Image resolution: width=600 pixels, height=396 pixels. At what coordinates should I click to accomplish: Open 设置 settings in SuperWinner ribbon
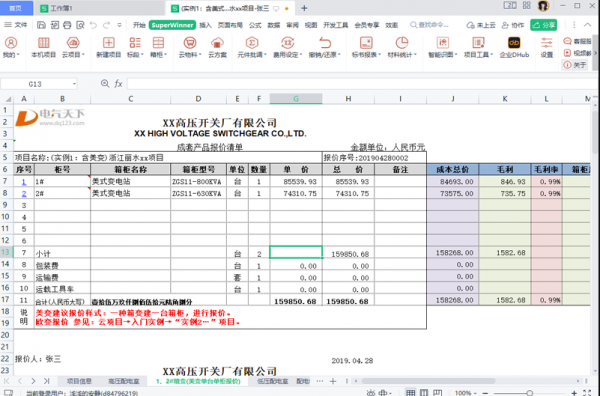547,47
